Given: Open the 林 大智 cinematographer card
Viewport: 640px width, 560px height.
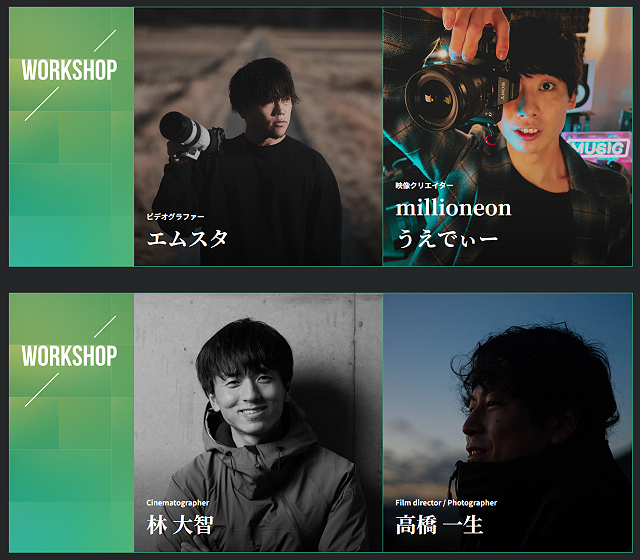Looking at the screenshot, I should (258, 422).
